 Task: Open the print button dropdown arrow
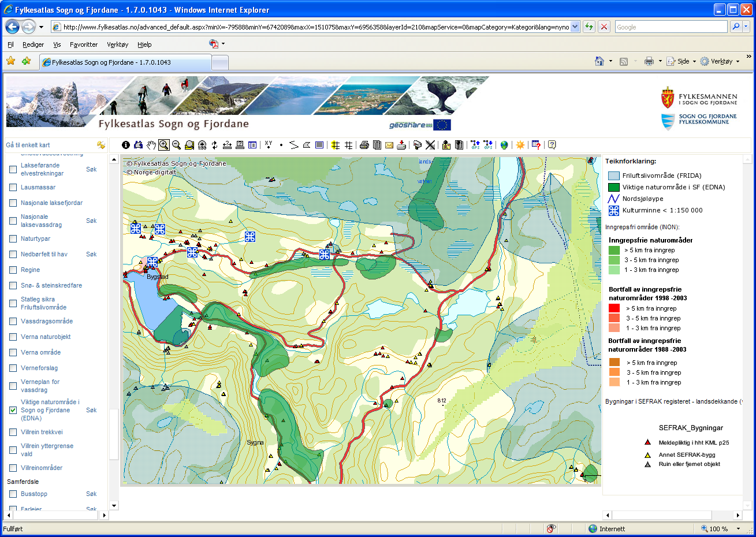(x=660, y=61)
